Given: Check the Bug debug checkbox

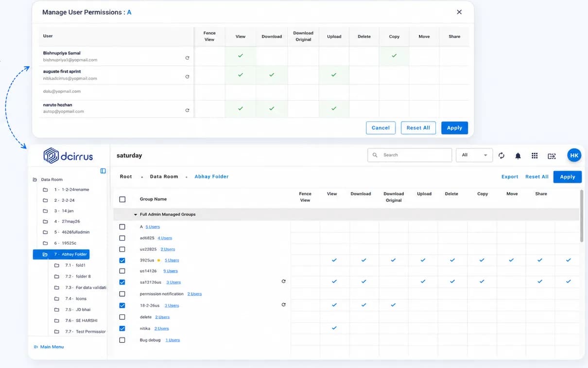Looking at the screenshot, I should click(x=122, y=340).
